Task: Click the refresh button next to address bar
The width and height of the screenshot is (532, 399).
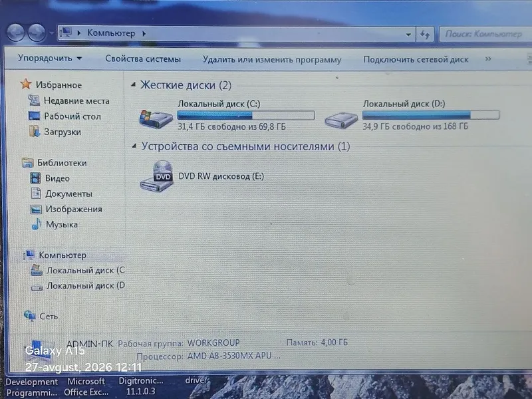Action: click(x=425, y=35)
